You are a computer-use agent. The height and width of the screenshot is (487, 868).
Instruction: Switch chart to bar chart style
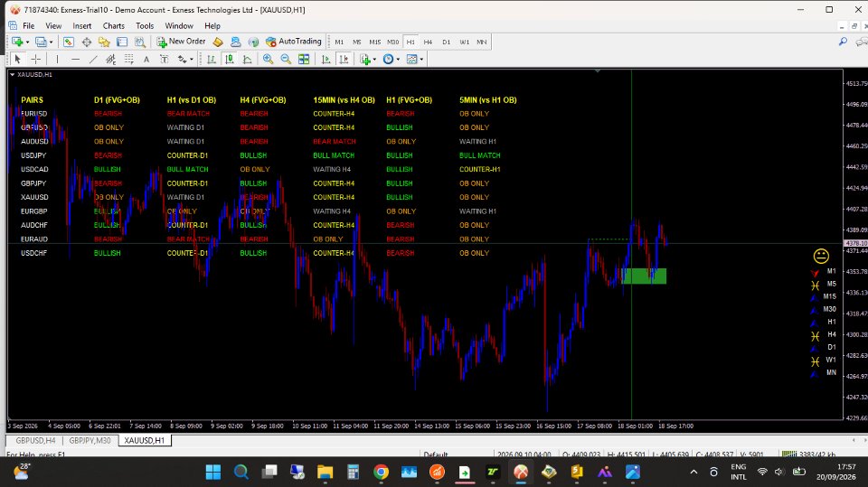click(x=212, y=59)
